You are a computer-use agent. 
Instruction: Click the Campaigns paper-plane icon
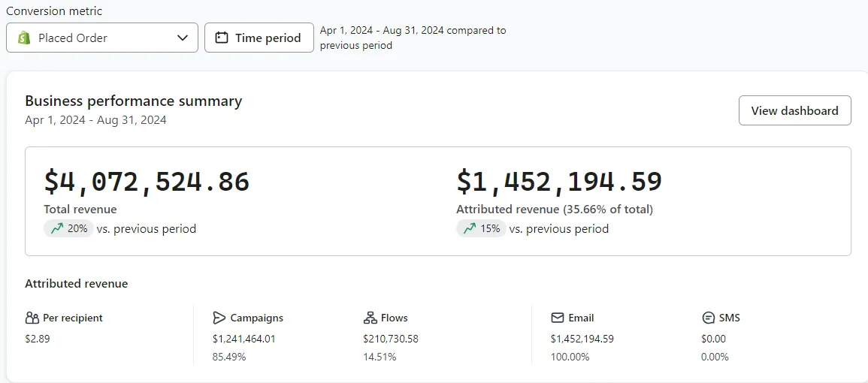219,318
